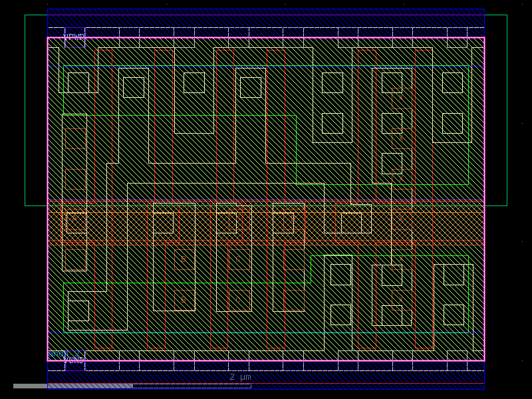532x399 pixels.
Task: Click the red crosshatched power rail in the middle
Action: 266,221
